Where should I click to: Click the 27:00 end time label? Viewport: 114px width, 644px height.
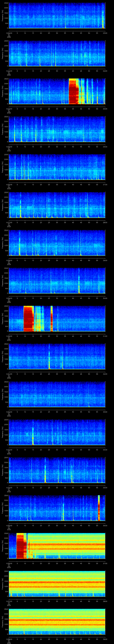(105, 184)
